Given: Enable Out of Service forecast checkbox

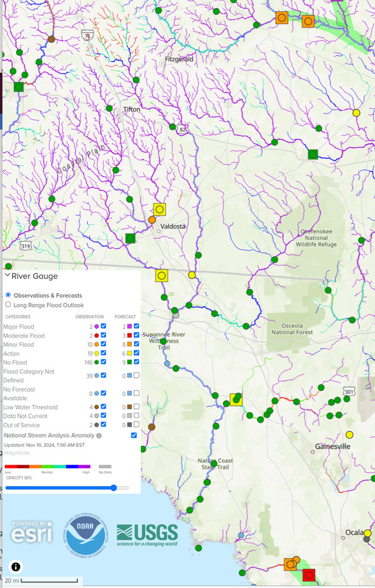Looking at the screenshot, I should point(136,425).
